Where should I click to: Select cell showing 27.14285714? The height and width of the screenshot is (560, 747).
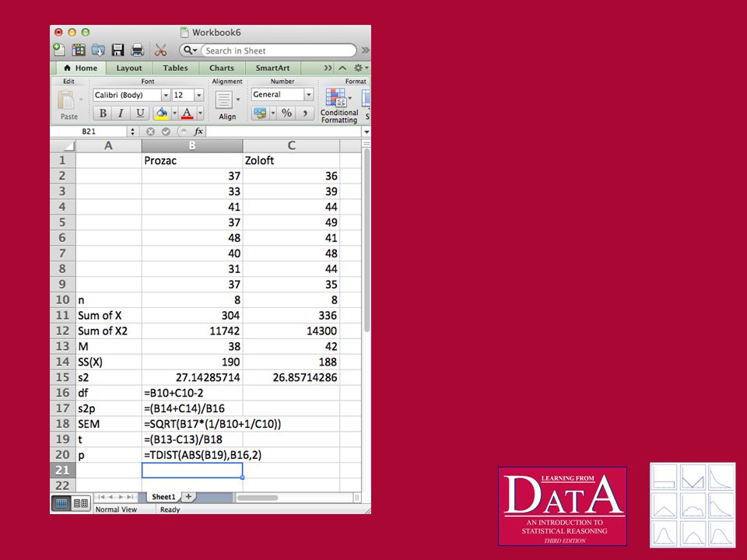[192, 378]
